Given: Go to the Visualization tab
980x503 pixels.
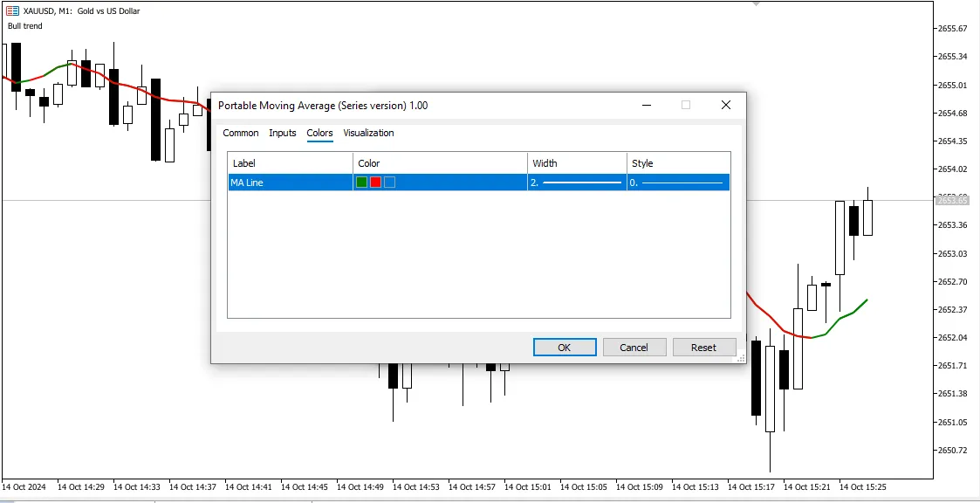Looking at the screenshot, I should coord(368,133).
